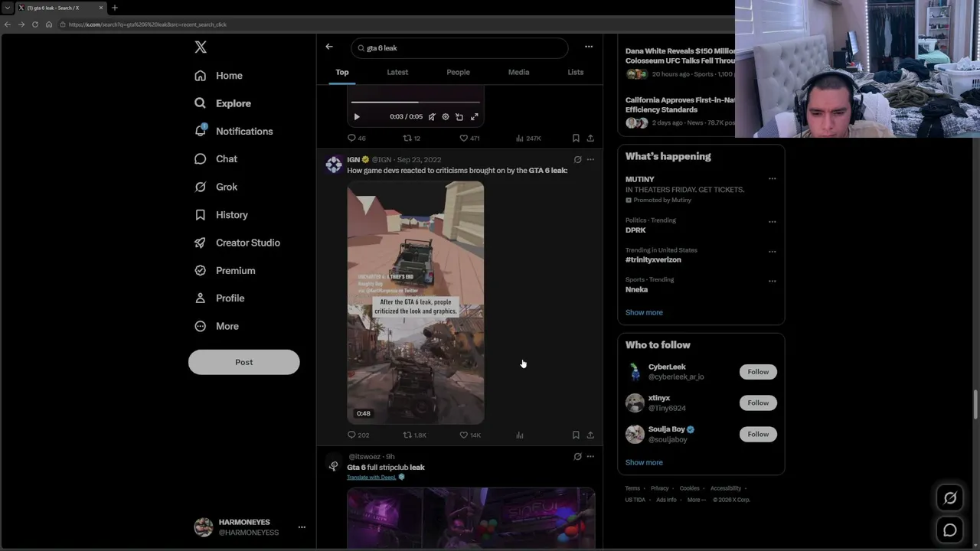
Task: Open Creator Studio in sidebar
Action: click(x=237, y=243)
